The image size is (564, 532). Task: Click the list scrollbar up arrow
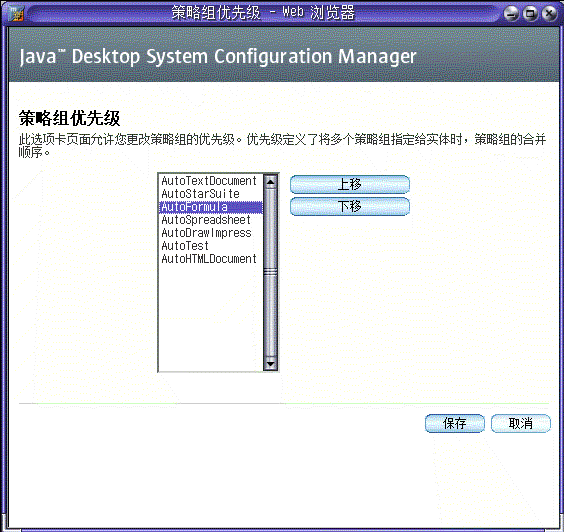[x=270, y=182]
